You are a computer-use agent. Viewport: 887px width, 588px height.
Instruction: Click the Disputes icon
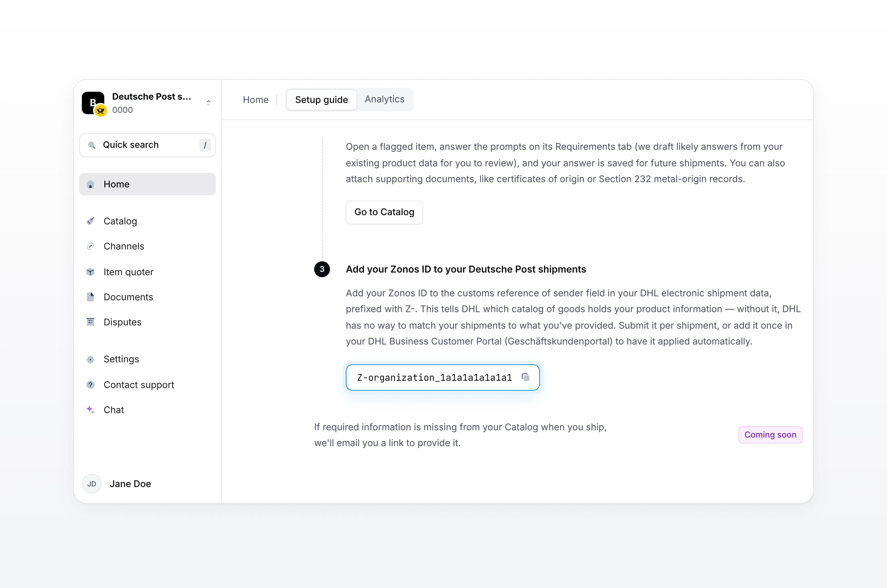pyautogui.click(x=90, y=322)
